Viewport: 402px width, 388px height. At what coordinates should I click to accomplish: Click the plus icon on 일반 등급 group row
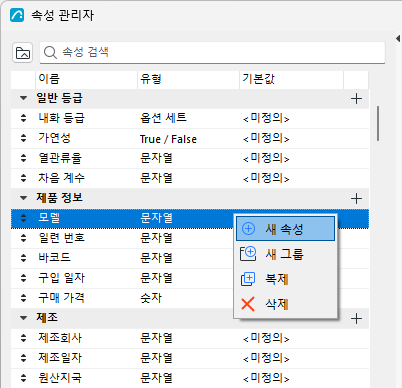pyautogui.click(x=356, y=99)
